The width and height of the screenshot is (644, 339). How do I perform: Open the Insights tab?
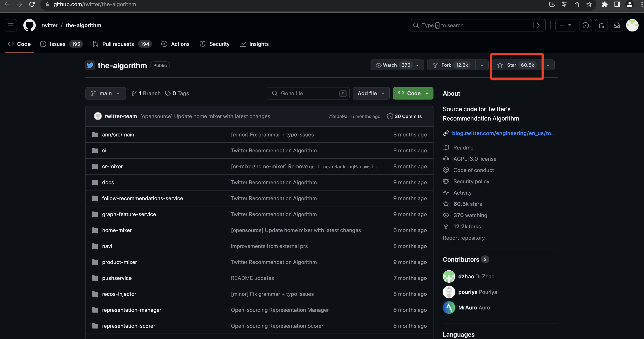point(254,44)
